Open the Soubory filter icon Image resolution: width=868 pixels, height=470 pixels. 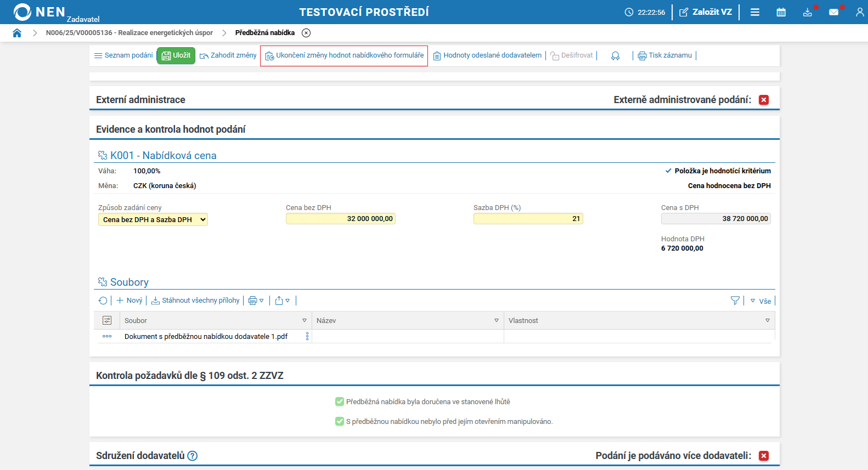pos(735,301)
